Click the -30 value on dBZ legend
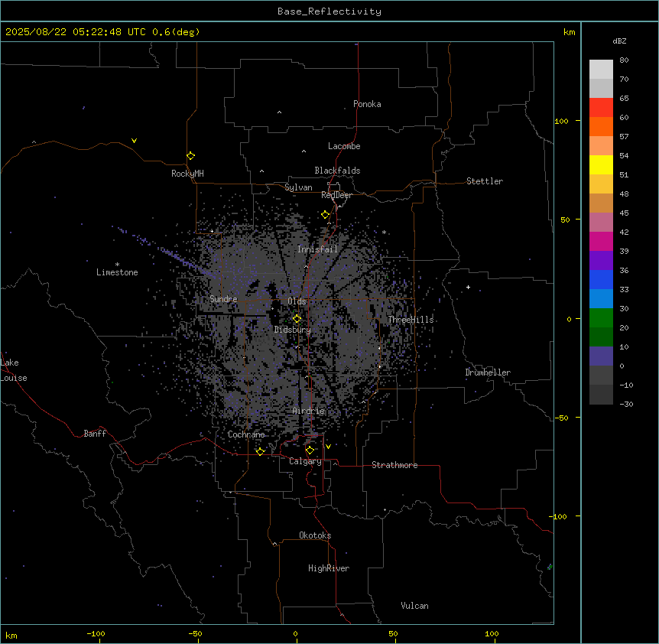Image resolution: width=659 pixels, height=644 pixels. pyautogui.click(x=626, y=404)
